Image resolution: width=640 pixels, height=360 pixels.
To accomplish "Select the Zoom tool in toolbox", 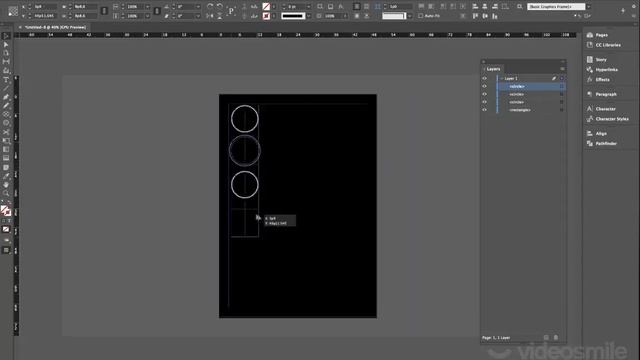I will 6,193.
